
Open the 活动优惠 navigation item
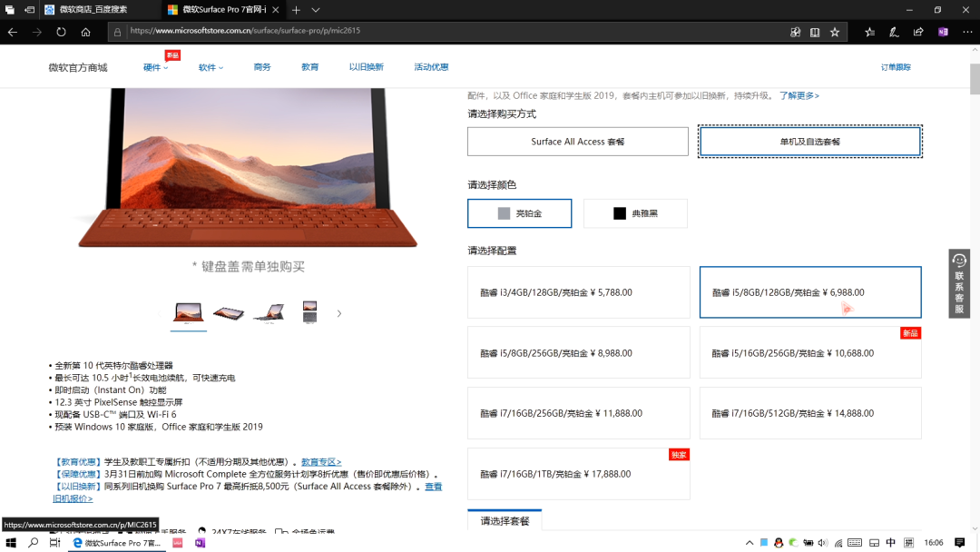(431, 67)
